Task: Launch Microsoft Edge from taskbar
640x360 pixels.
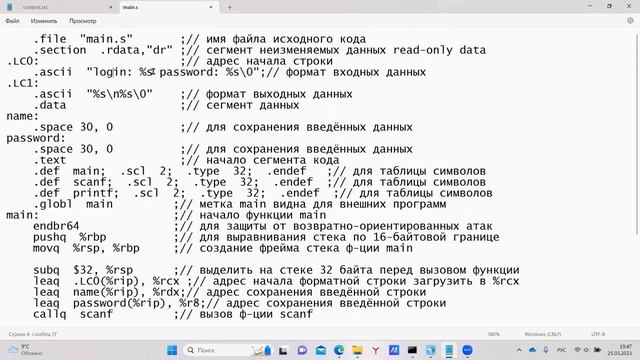Action: pyautogui.click(x=339, y=350)
